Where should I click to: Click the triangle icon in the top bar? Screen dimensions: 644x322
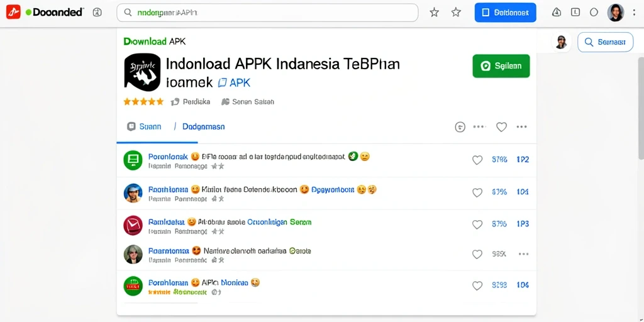[x=557, y=13]
